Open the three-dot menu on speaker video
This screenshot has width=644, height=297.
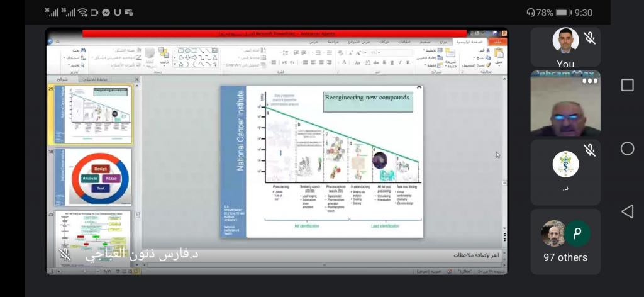click(589, 81)
